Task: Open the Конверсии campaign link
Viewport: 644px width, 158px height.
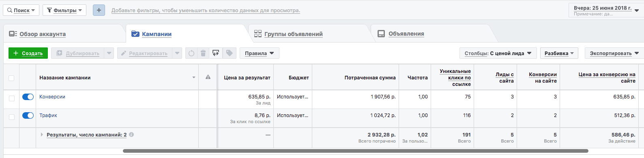Action: (52, 97)
